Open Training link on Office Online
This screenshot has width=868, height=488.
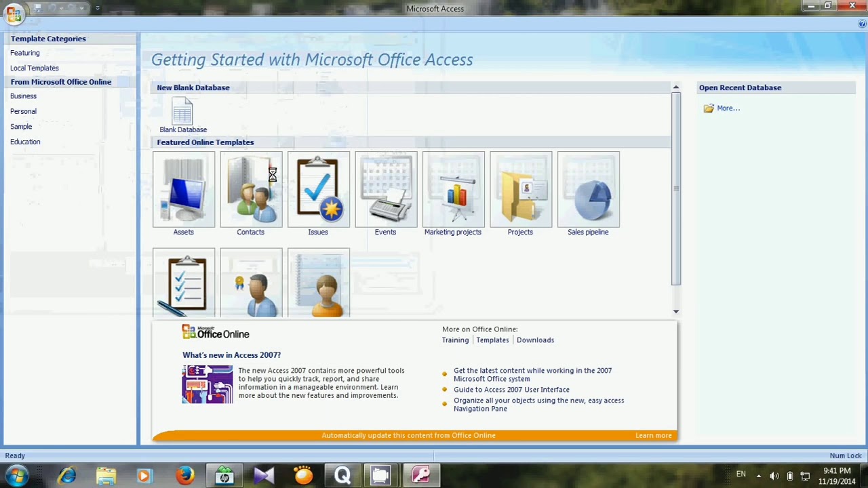(455, 340)
